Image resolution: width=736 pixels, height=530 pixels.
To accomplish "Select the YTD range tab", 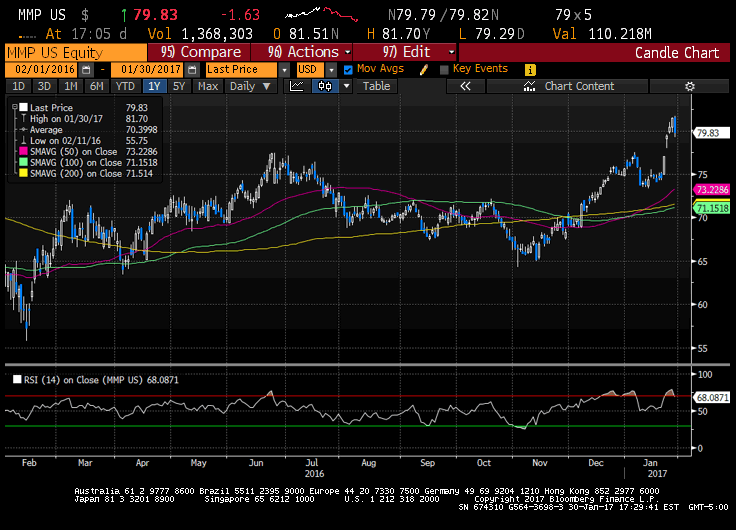I will pos(125,86).
